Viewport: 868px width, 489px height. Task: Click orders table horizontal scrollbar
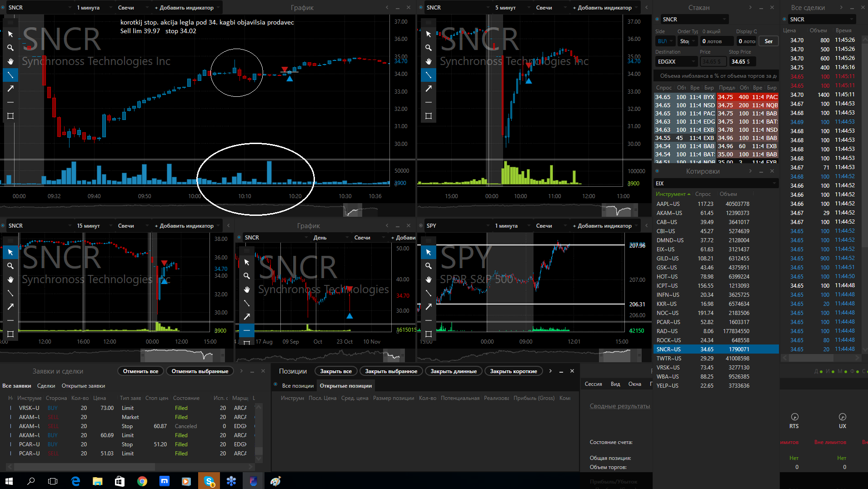[x=85, y=467]
